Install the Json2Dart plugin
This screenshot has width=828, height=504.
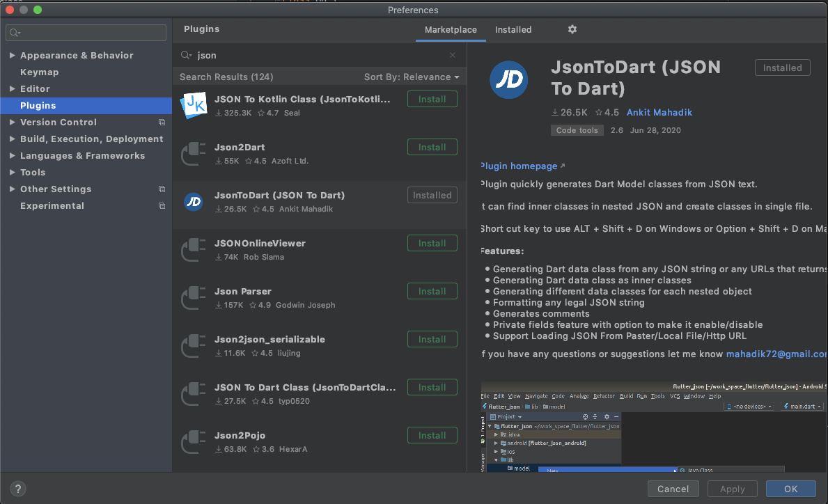[432, 147]
